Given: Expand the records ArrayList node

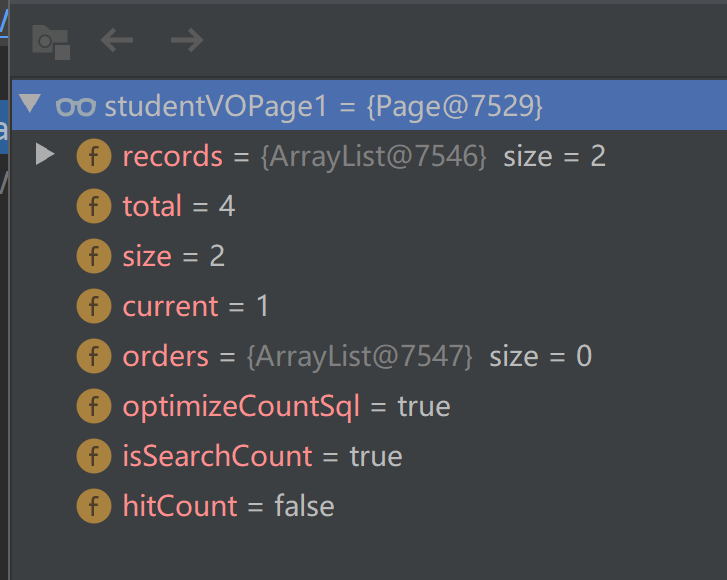Looking at the screenshot, I should point(44,155).
